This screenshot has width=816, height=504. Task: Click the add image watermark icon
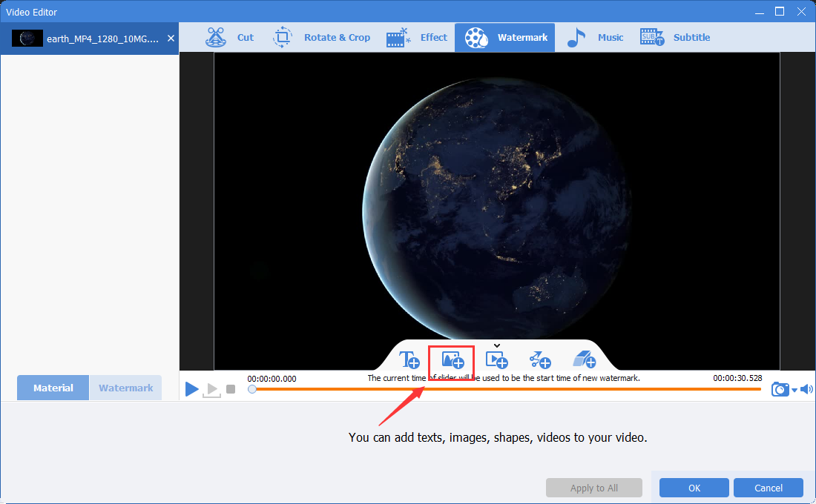pyautogui.click(x=452, y=360)
